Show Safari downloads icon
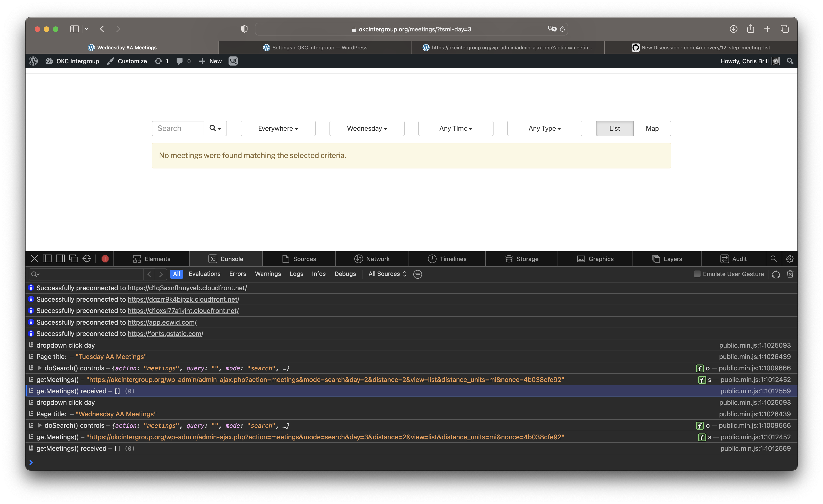The image size is (823, 504). [x=733, y=29]
